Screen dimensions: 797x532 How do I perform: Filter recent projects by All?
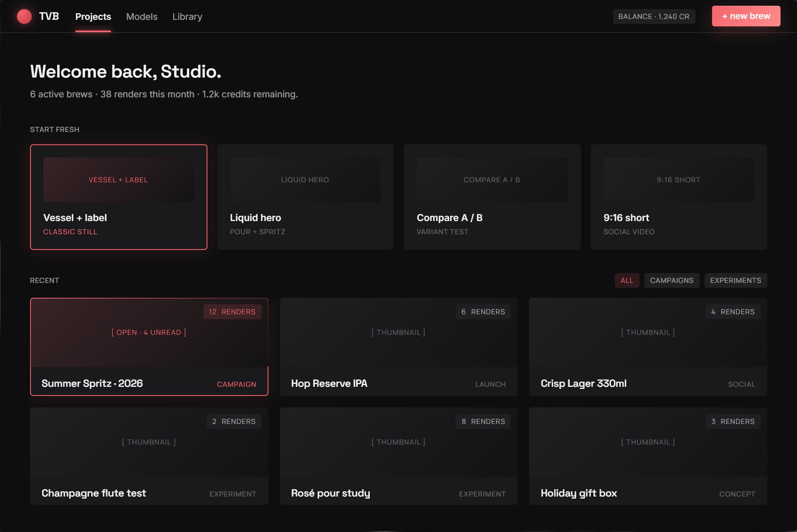pyautogui.click(x=627, y=280)
